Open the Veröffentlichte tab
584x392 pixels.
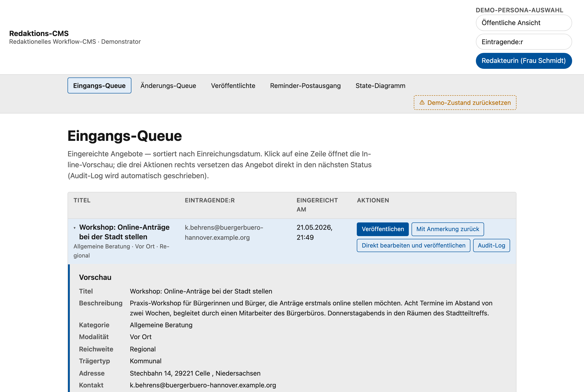tap(233, 85)
